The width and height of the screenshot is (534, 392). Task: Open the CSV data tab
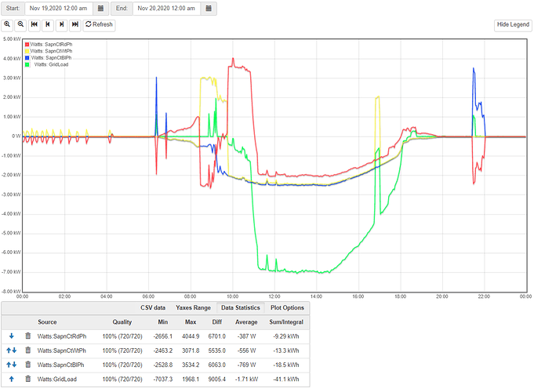coord(153,308)
